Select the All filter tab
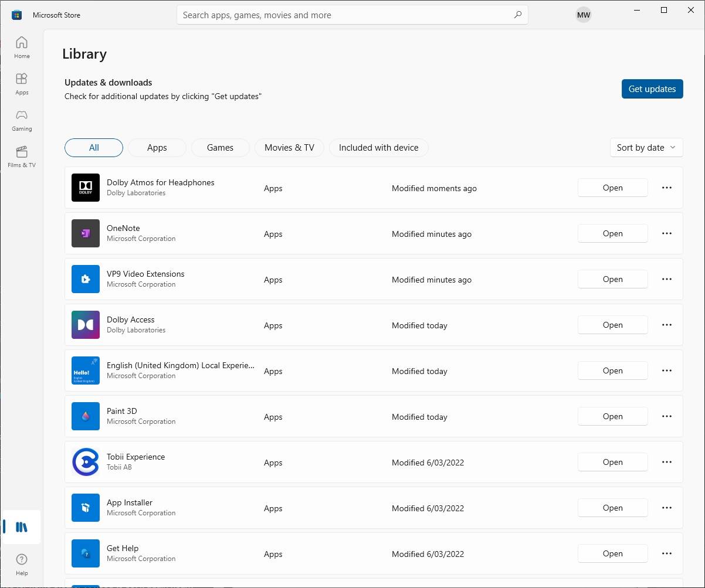Viewport: 705px width, 588px height. click(x=94, y=148)
